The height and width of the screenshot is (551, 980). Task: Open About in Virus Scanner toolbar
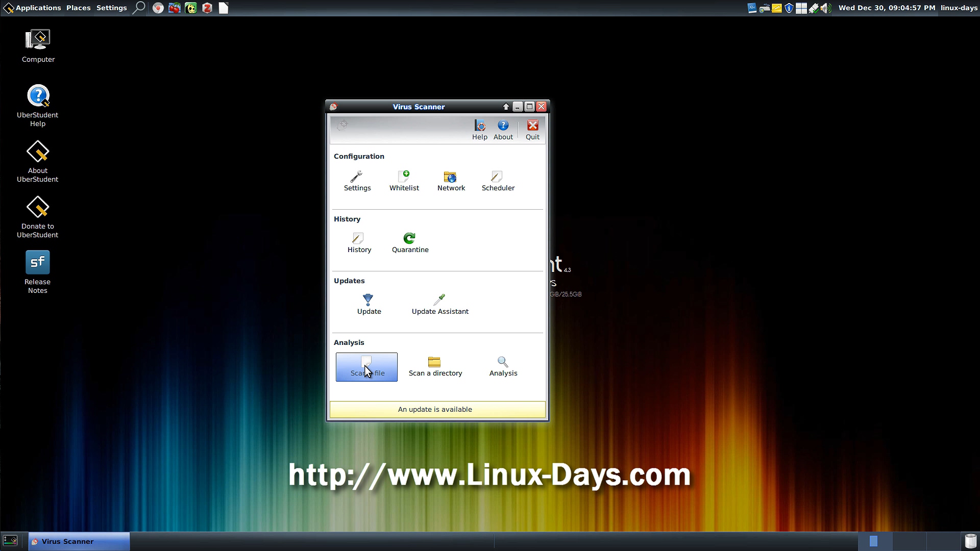[503, 130]
